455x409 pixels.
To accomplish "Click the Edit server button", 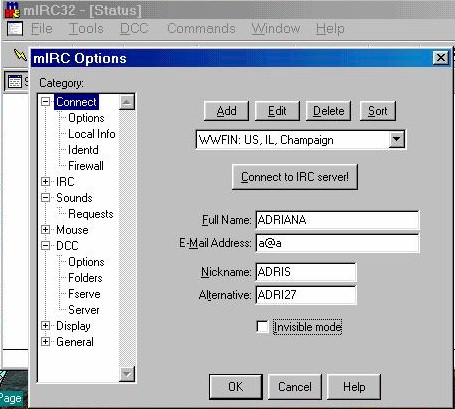I will click(277, 111).
